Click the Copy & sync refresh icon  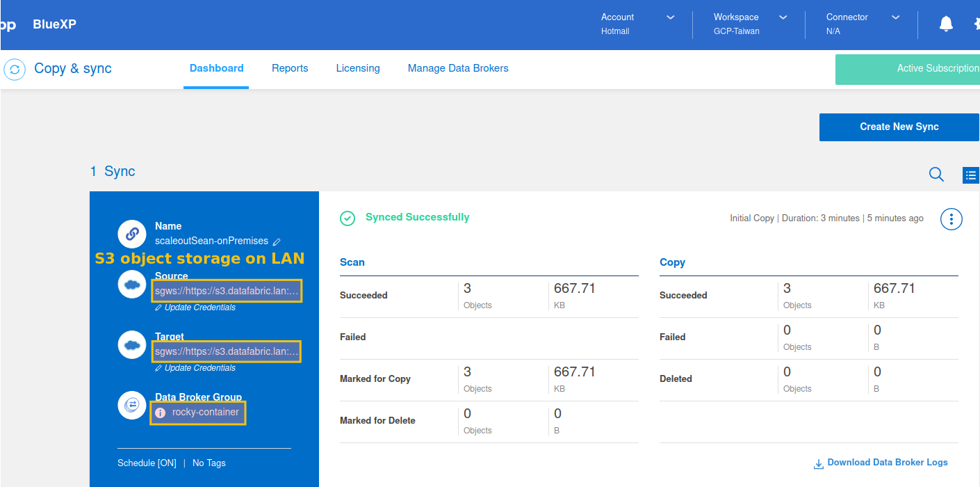pos(15,70)
